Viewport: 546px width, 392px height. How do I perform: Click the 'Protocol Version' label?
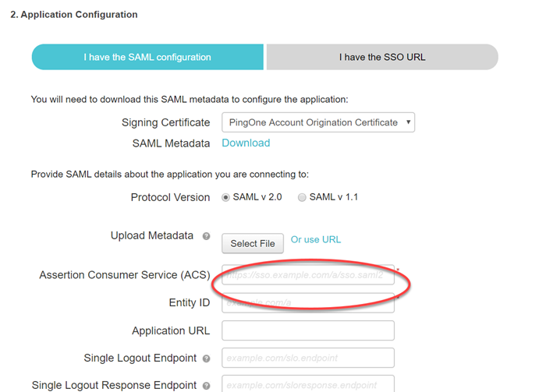point(170,197)
